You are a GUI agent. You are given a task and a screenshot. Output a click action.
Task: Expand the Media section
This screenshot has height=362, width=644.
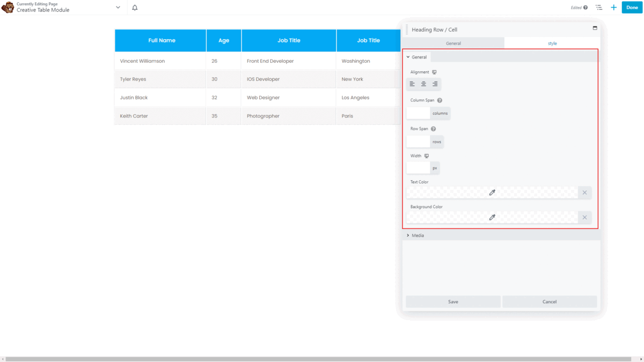coord(418,235)
